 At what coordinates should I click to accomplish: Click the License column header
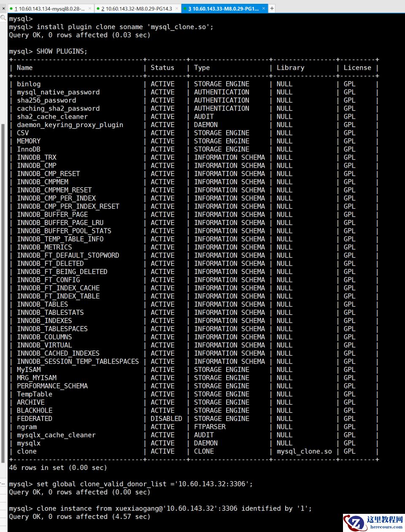click(x=357, y=68)
